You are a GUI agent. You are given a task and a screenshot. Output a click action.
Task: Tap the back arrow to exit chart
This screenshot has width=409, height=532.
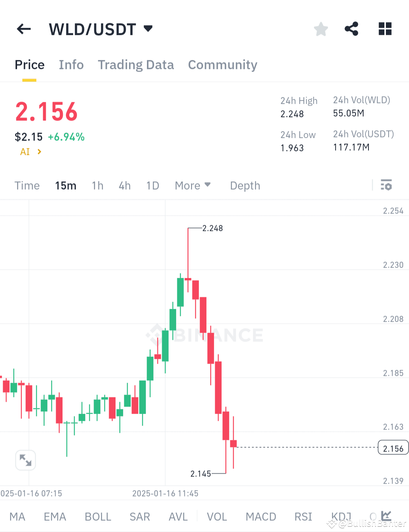coord(23,29)
